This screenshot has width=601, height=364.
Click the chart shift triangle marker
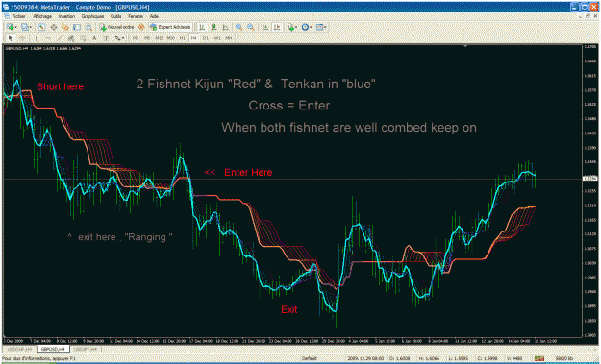[x=465, y=46]
